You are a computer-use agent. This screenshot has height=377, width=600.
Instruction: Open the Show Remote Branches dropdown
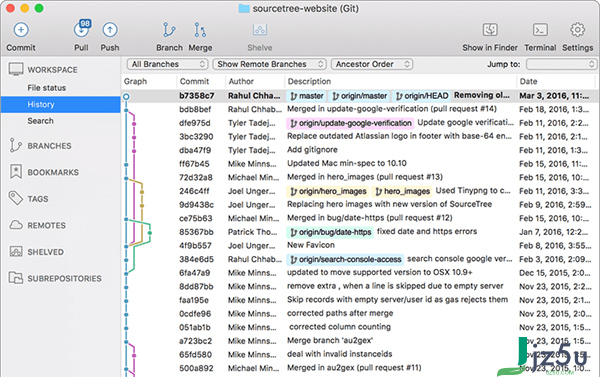click(x=269, y=64)
